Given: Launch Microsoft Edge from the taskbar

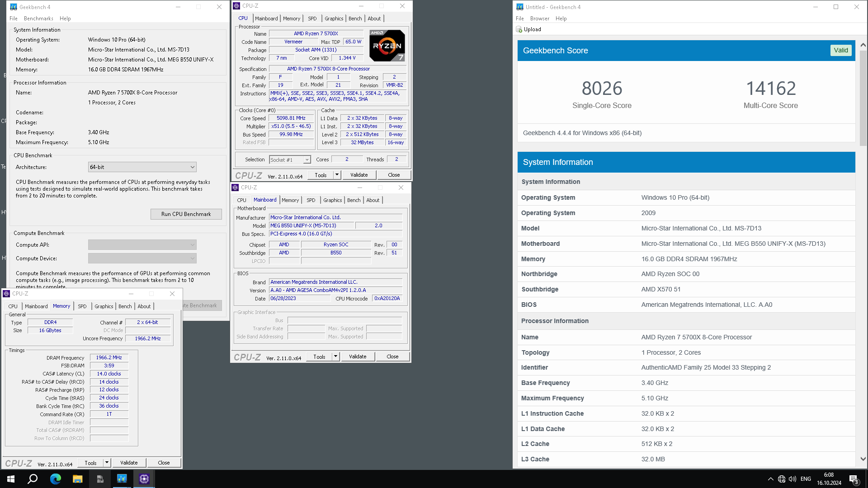Looking at the screenshot, I should point(55,479).
